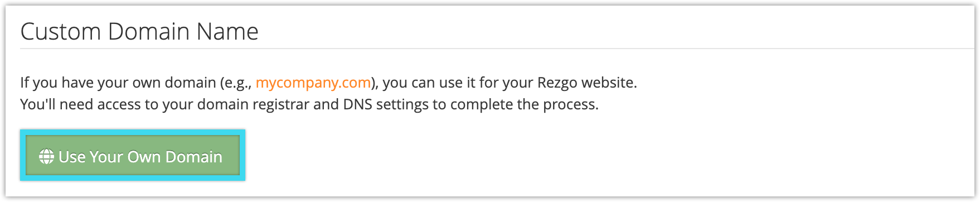Open the mycompany.com orange link

point(313,83)
